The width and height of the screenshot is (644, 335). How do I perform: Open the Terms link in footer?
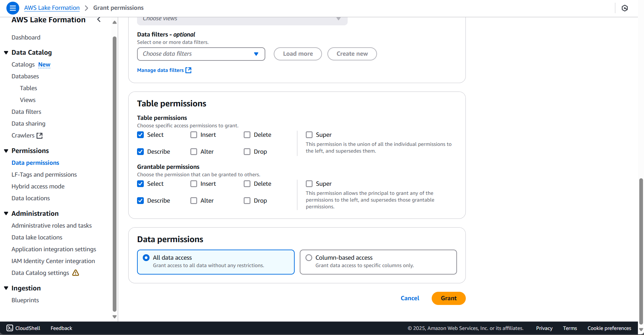570,328
